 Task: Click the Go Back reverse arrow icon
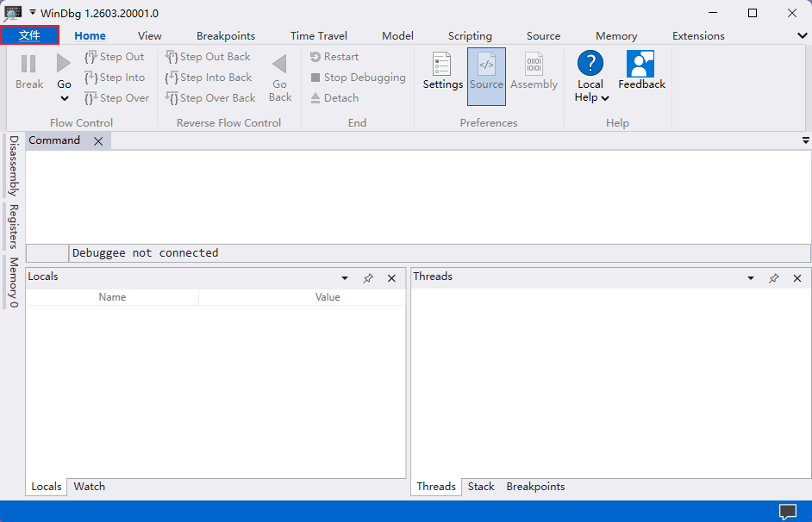point(279,65)
